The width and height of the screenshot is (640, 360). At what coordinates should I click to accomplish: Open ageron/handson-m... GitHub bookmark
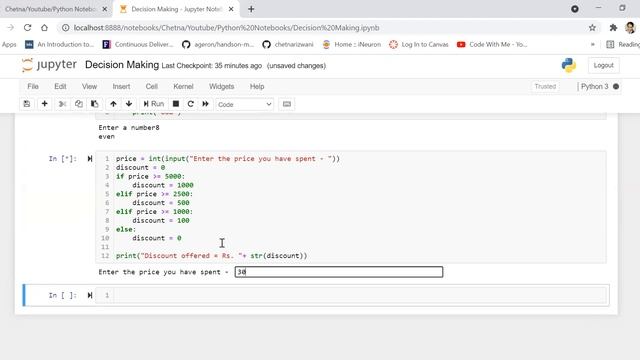(218, 44)
